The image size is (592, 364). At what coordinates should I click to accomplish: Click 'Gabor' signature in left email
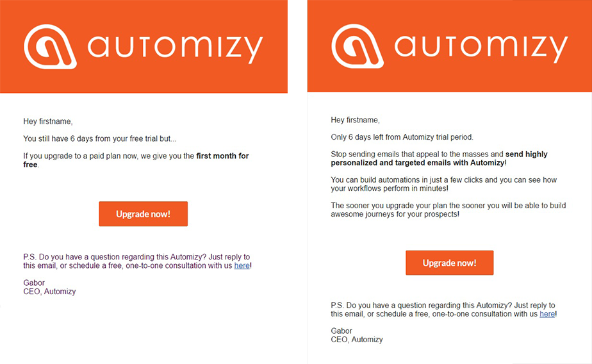[x=34, y=283]
